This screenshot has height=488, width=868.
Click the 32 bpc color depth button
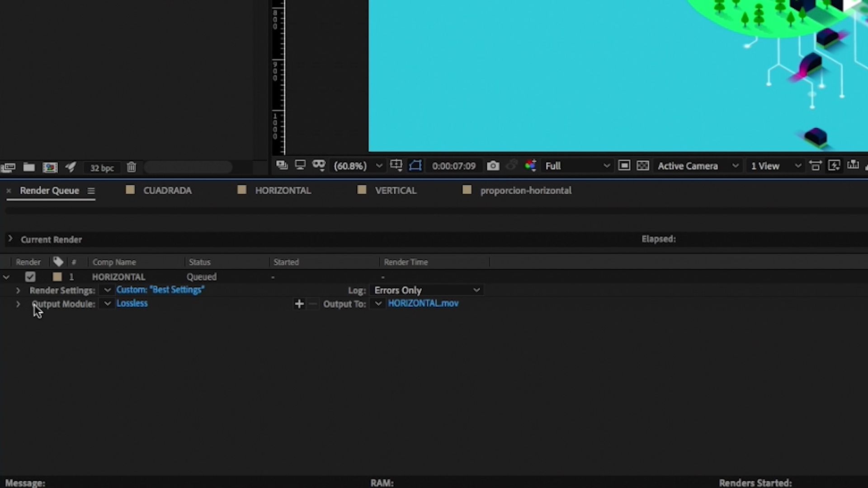[102, 168]
